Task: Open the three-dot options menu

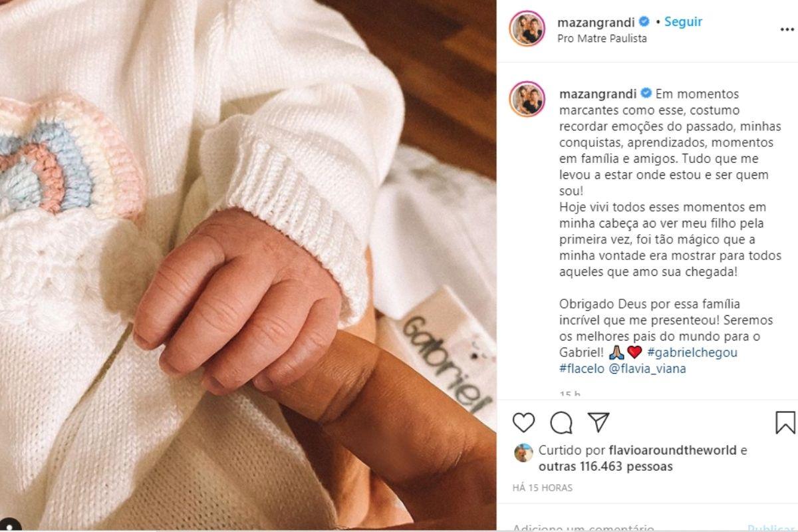Action: click(786, 29)
